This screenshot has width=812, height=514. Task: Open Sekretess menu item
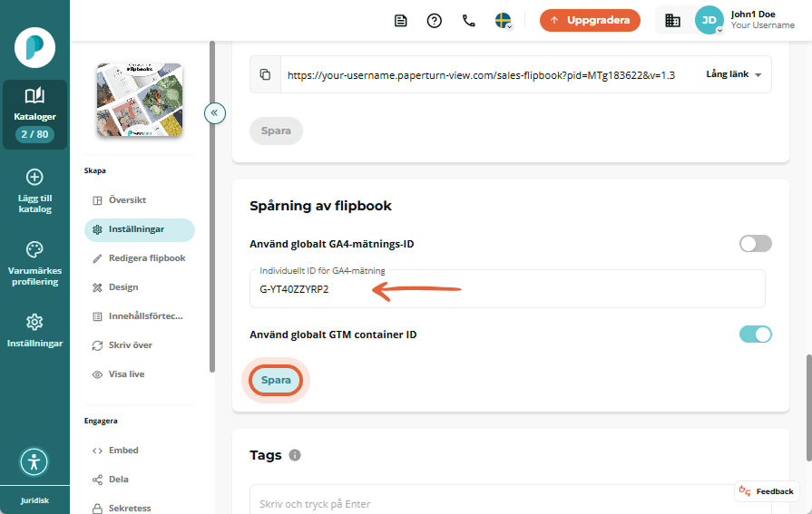click(x=140, y=508)
